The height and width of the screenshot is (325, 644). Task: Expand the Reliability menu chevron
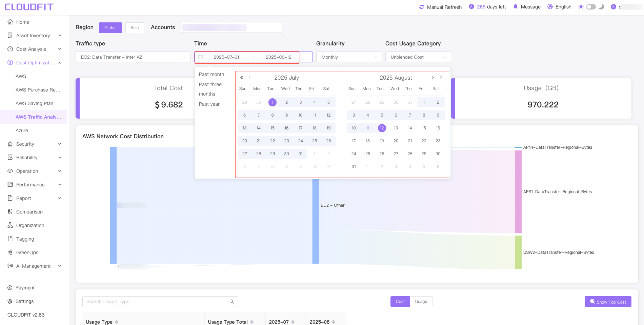pos(60,158)
